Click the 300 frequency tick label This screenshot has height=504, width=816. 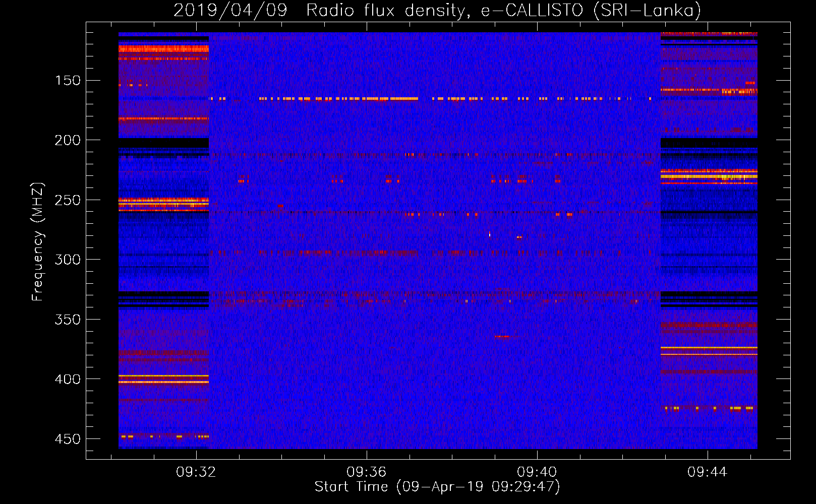click(x=68, y=260)
